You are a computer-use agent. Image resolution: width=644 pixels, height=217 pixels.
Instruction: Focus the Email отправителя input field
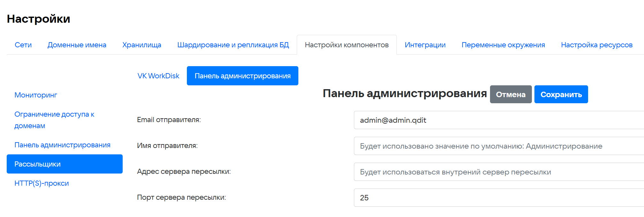pyautogui.click(x=498, y=120)
